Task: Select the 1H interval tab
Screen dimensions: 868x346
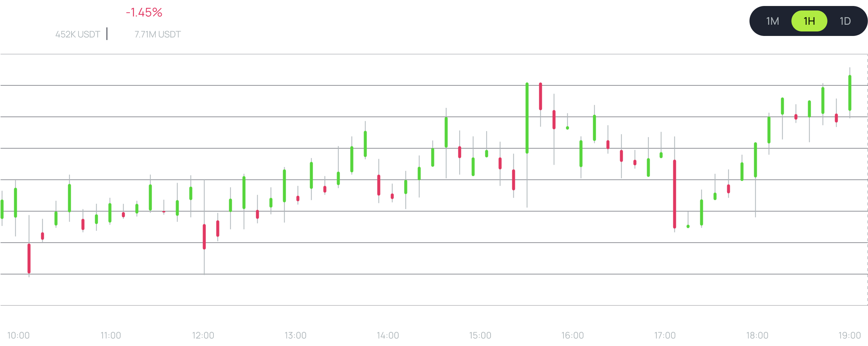Action: tap(809, 21)
